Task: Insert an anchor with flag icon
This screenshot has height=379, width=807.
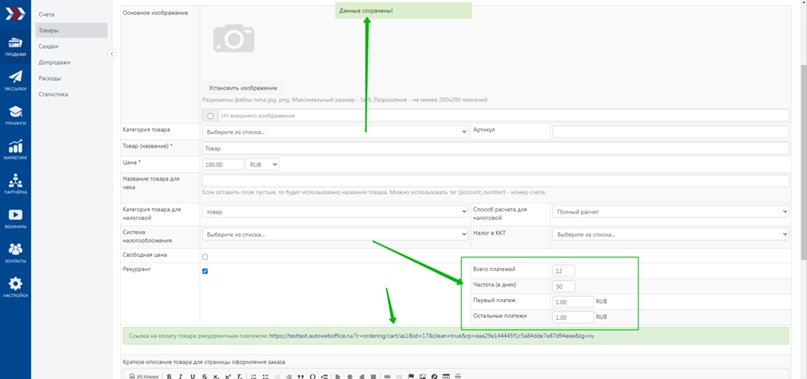Action: click(x=411, y=376)
